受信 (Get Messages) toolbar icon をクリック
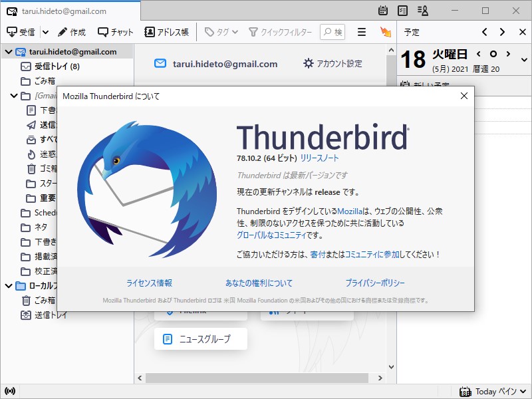This screenshot has height=399, width=532. (x=20, y=31)
